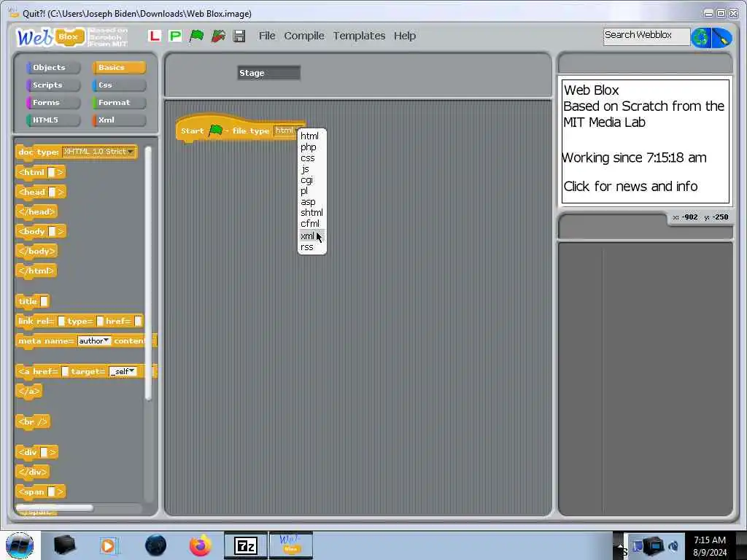Screen dimensions: 747x560
Task: Open the Help menu
Action: point(404,36)
